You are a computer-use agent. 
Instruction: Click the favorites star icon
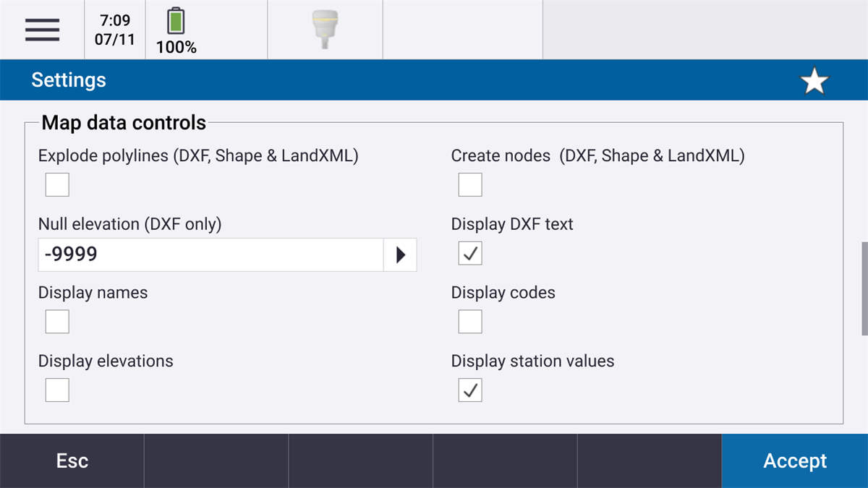(x=814, y=80)
